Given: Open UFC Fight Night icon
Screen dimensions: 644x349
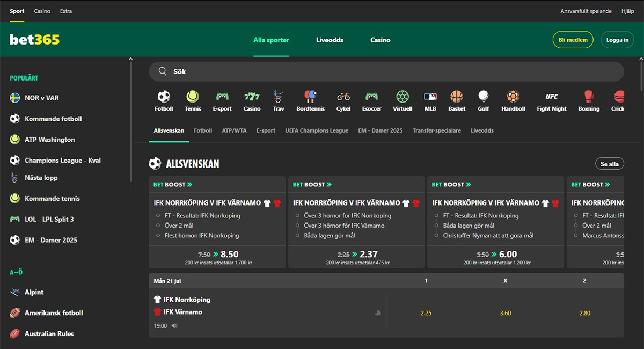Looking at the screenshot, I should tap(552, 97).
